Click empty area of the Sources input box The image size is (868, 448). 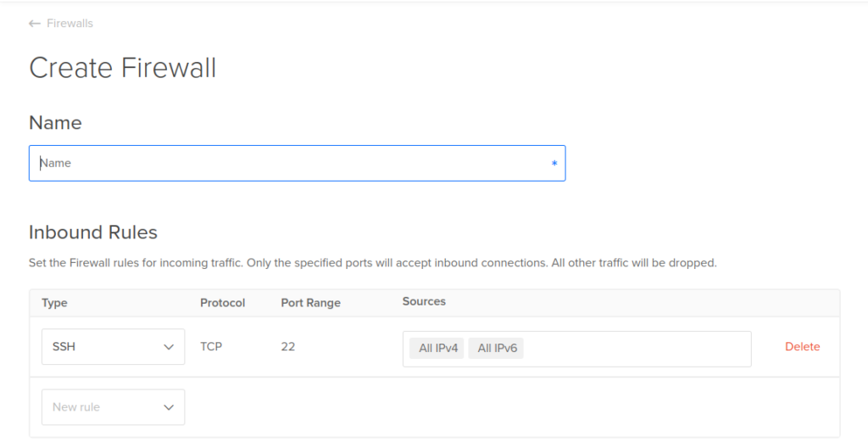tap(637, 349)
